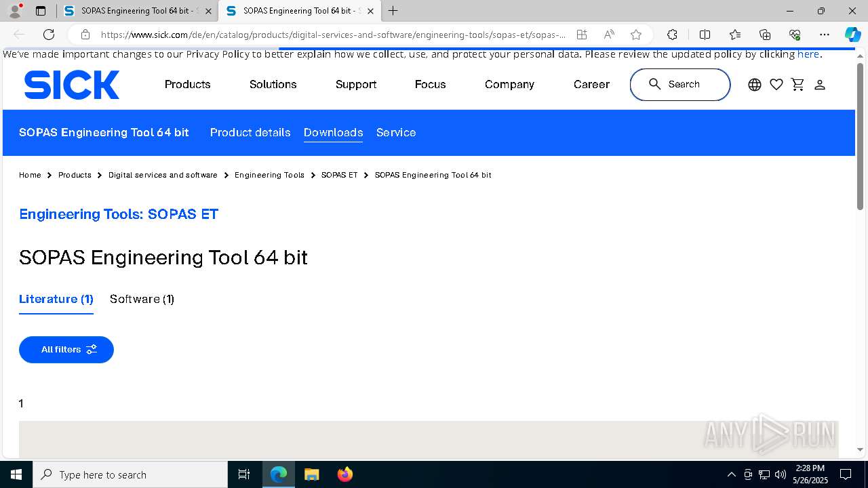
Task: Open user account icon
Action: coord(820,85)
